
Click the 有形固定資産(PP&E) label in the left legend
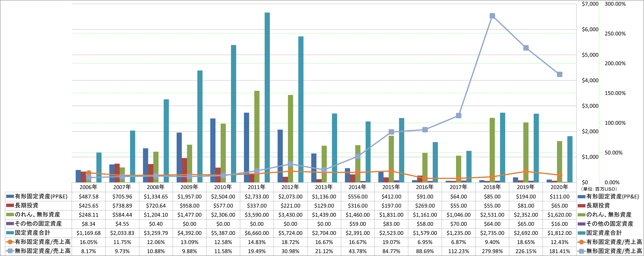[41, 196]
